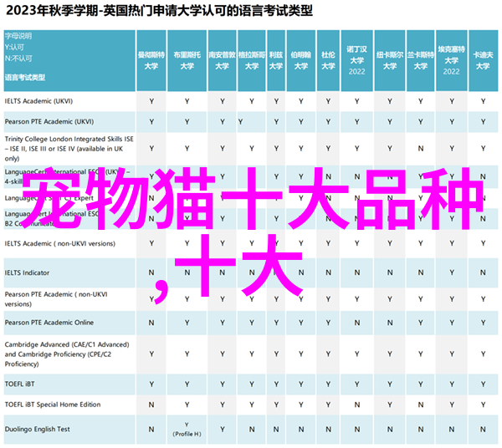Select the 'Pearson PTE Academic (UKVI)' row label
502x448 pixels.
pos(49,121)
